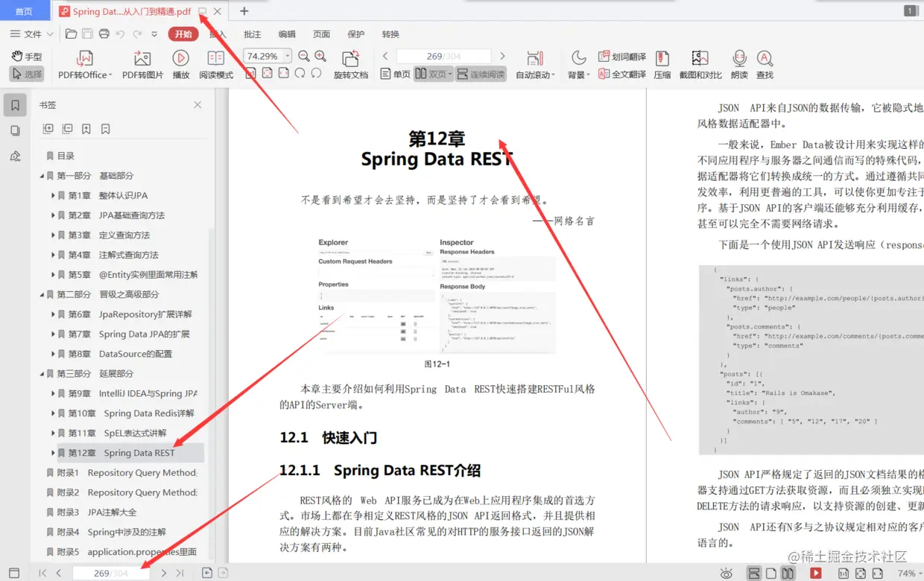Open the quick access customize dropdown arrow
This screenshot has width=924, height=581.
pos(154,34)
